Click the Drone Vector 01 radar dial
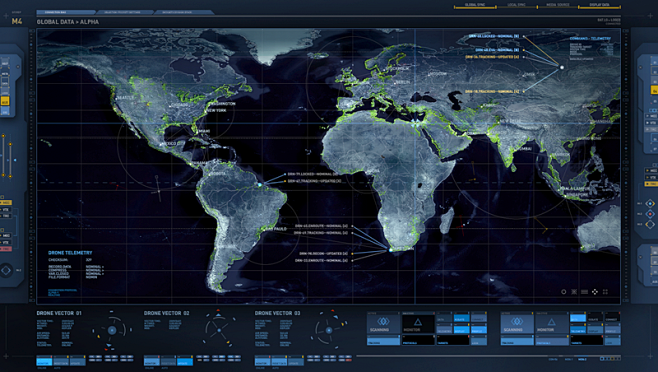The height and width of the screenshot is (372, 658). (112, 330)
